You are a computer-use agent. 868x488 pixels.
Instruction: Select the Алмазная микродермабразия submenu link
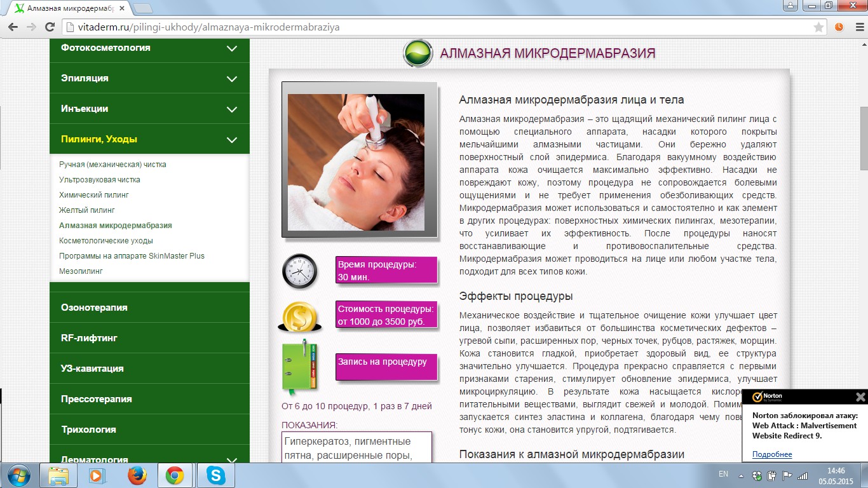[x=116, y=226]
